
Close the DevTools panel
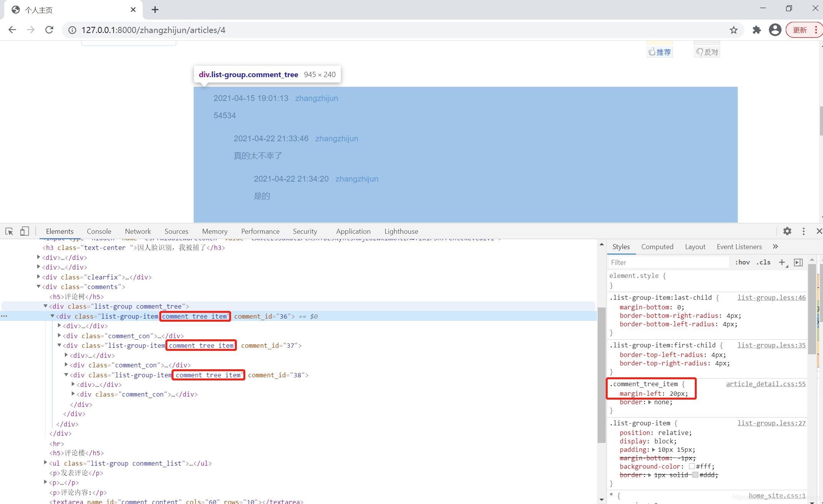coord(819,231)
